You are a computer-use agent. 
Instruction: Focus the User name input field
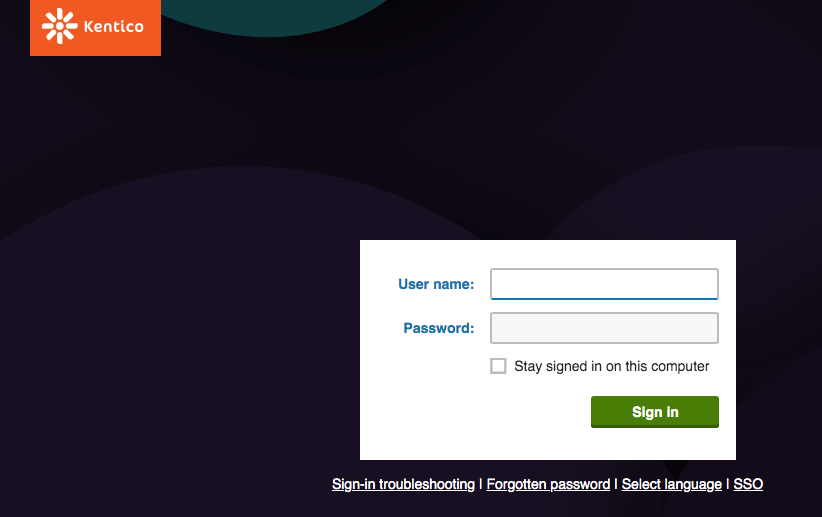[x=604, y=284]
